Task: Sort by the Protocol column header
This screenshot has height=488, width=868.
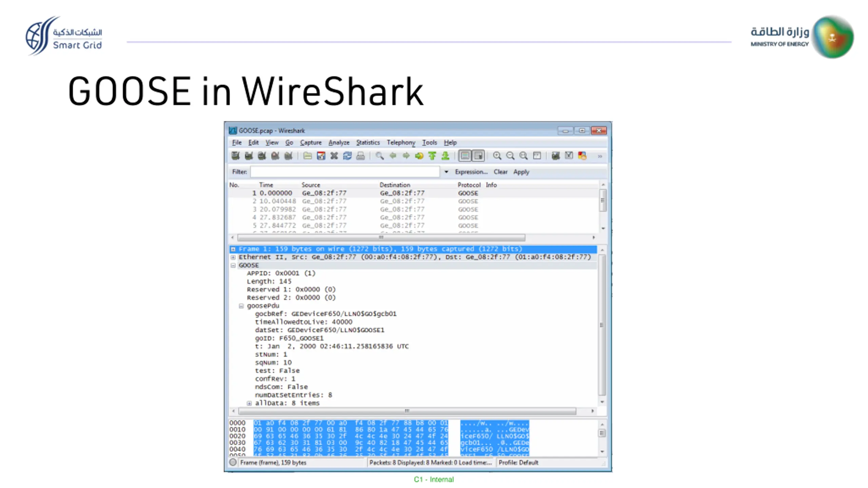Action: click(x=469, y=185)
